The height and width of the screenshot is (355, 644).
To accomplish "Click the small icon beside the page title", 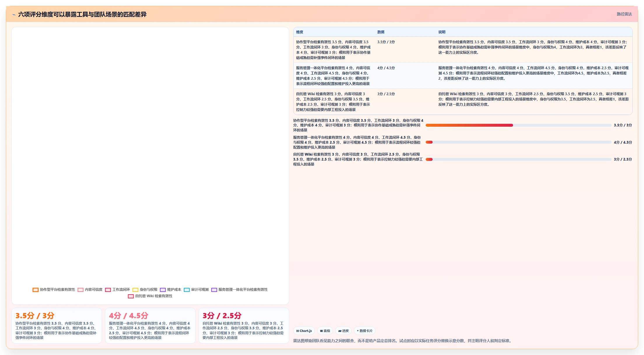I will pyautogui.click(x=14, y=15).
